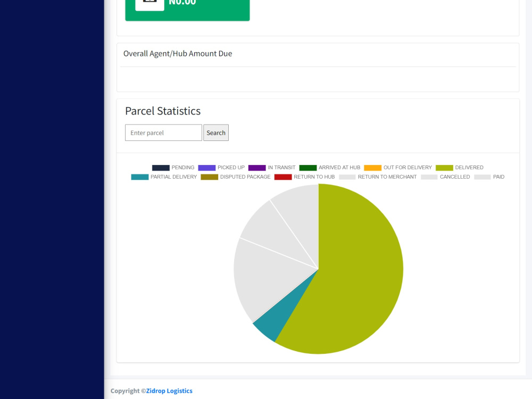Toggle the DELIVERED legend swatch
This screenshot has height=399, width=532.
tap(444, 168)
